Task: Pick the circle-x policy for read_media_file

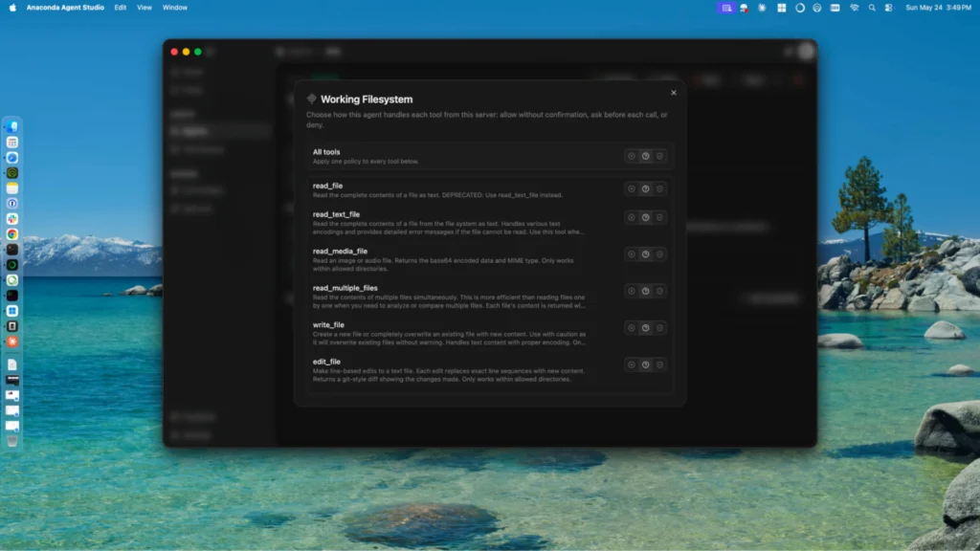Action: 632,254
